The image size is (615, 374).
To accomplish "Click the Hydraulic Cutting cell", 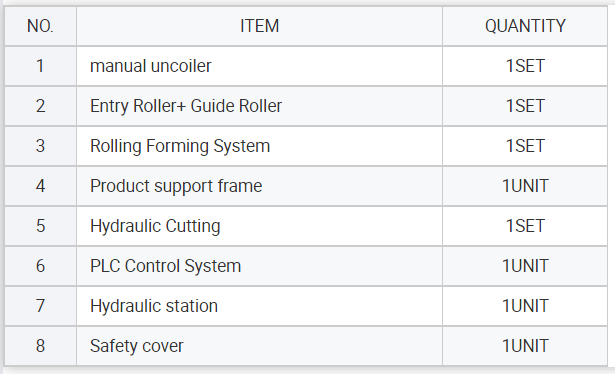I will [259, 226].
